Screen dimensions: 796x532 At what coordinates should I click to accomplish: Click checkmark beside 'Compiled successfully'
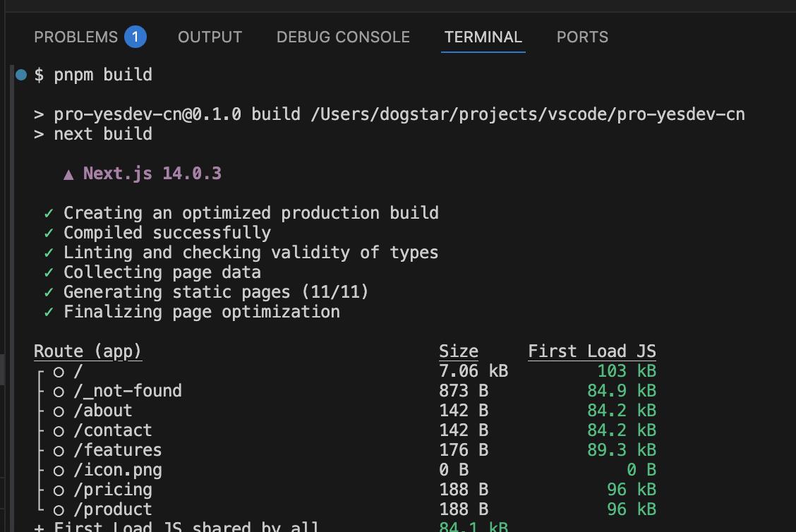tap(49, 233)
